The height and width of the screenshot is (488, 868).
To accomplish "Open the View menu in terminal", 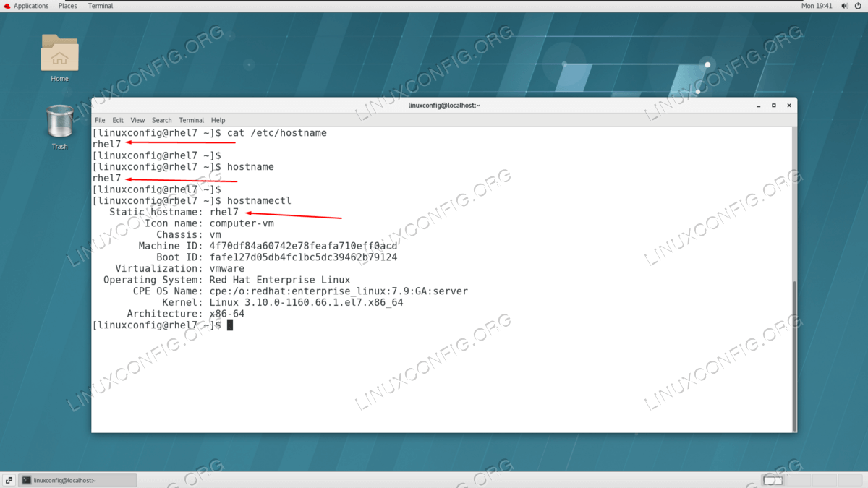I will tap(137, 120).
